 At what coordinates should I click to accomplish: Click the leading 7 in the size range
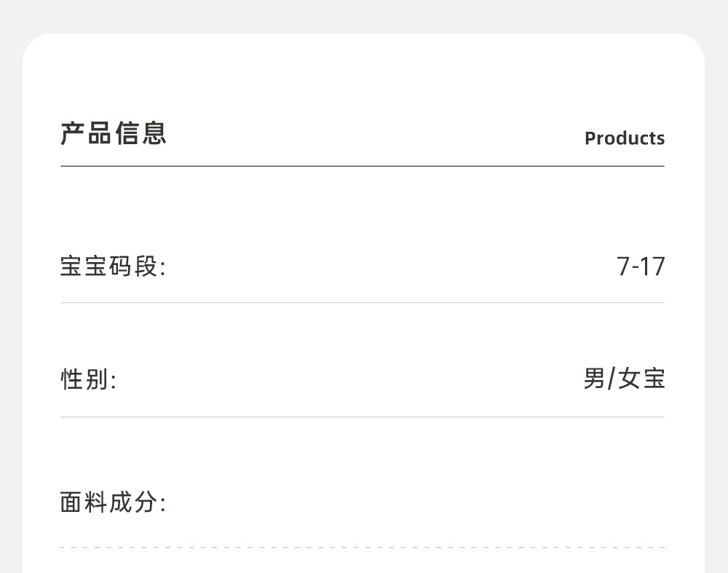coord(623,267)
